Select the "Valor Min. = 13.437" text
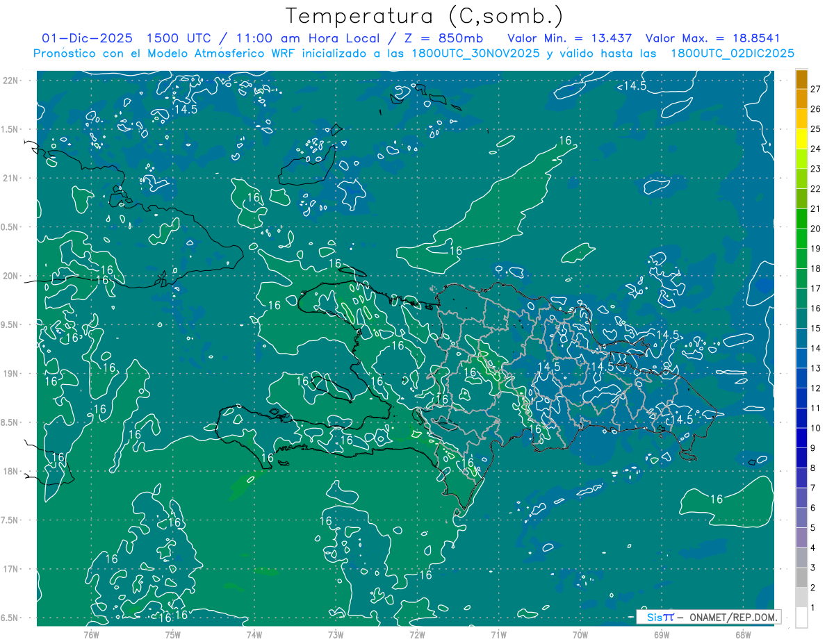The height and width of the screenshot is (644, 834). click(570, 38)
